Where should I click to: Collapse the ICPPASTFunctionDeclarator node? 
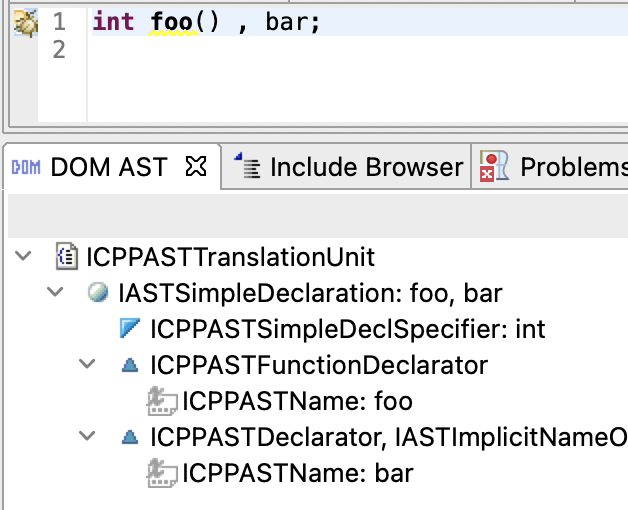point(88,366)
